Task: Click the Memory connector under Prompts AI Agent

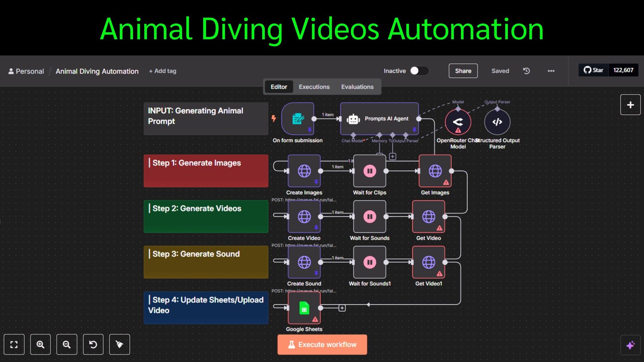Action: point(380,135)
